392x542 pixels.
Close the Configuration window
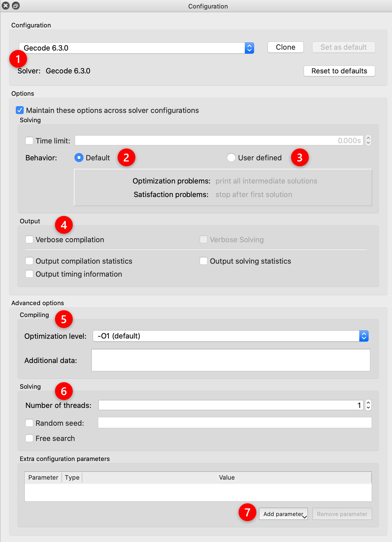[x=6, y=6]
